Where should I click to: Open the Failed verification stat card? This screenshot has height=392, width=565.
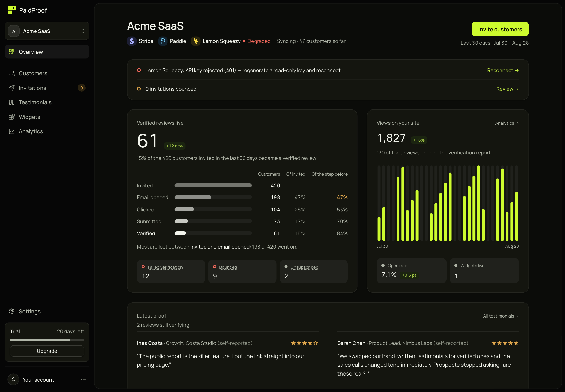coord(171,272)
